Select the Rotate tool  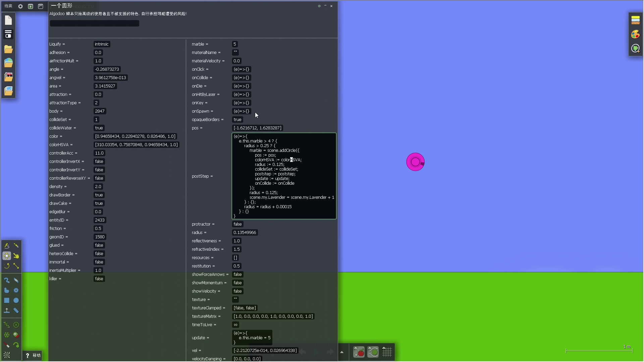tap(6, 266)
